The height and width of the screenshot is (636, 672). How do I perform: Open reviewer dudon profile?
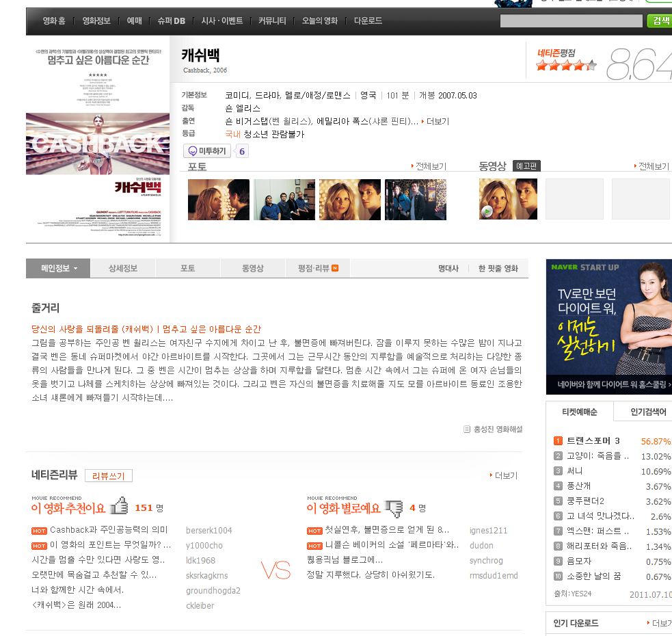point(481,546)
